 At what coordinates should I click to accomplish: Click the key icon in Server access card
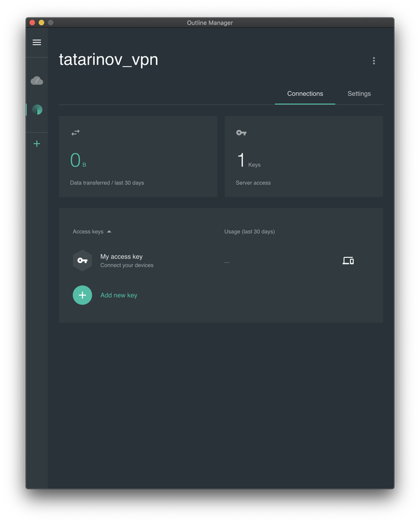coord(241,133)
